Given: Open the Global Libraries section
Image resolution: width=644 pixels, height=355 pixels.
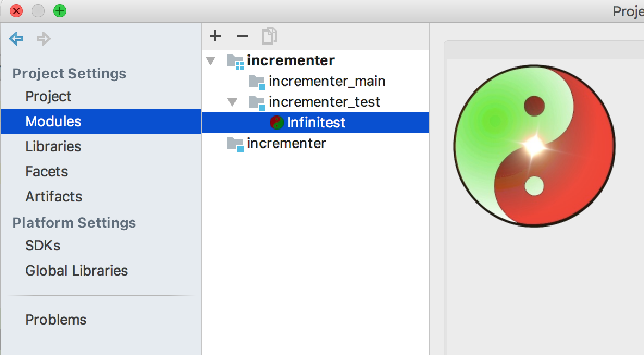Looking at the screenshot, I should tap(76, 271).
